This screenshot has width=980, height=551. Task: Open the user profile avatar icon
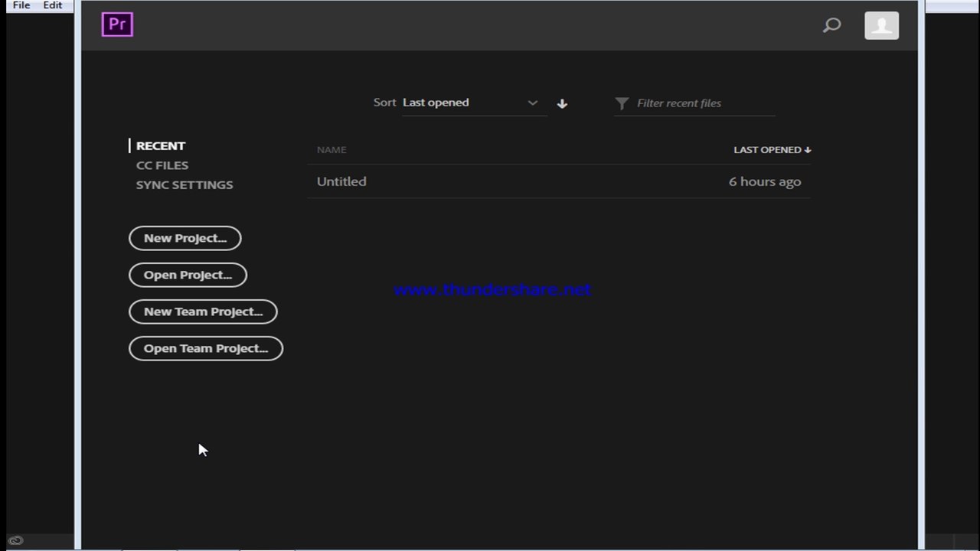click(881, 25)
